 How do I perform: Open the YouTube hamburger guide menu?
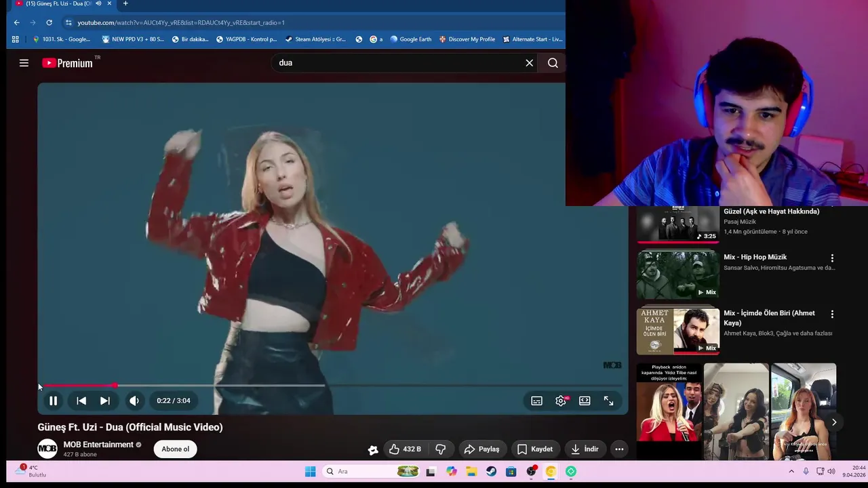tap(24, 63)
